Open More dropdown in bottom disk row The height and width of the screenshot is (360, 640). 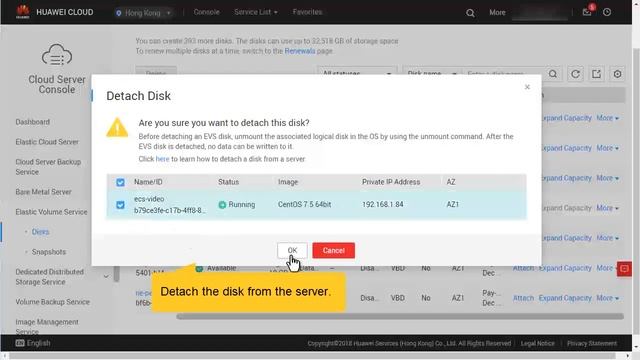click(x=607, y=298)
